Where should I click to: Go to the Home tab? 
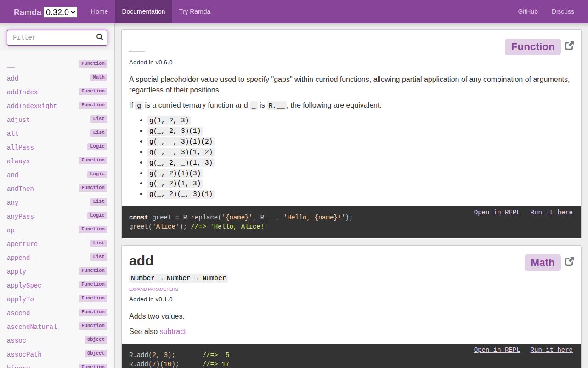99,11
